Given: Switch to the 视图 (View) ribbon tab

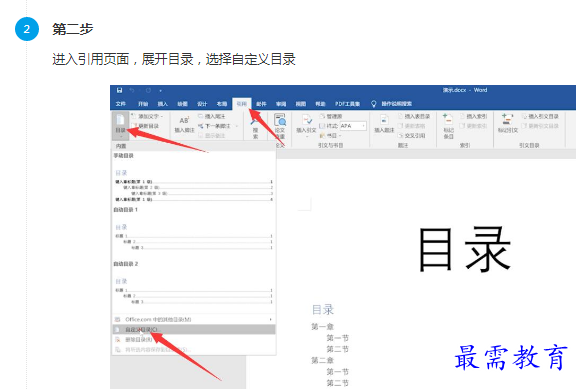Looking at the screenshot, I should click(301, 104).
